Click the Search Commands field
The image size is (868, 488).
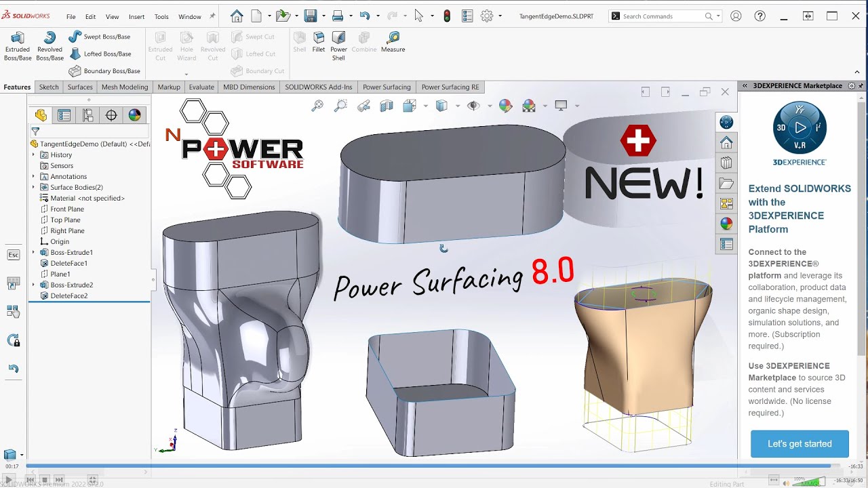(665, 16)
